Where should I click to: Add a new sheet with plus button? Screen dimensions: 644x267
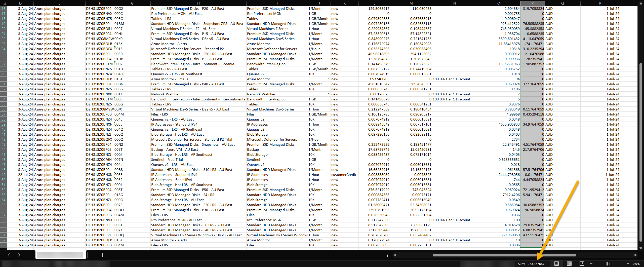102,255
